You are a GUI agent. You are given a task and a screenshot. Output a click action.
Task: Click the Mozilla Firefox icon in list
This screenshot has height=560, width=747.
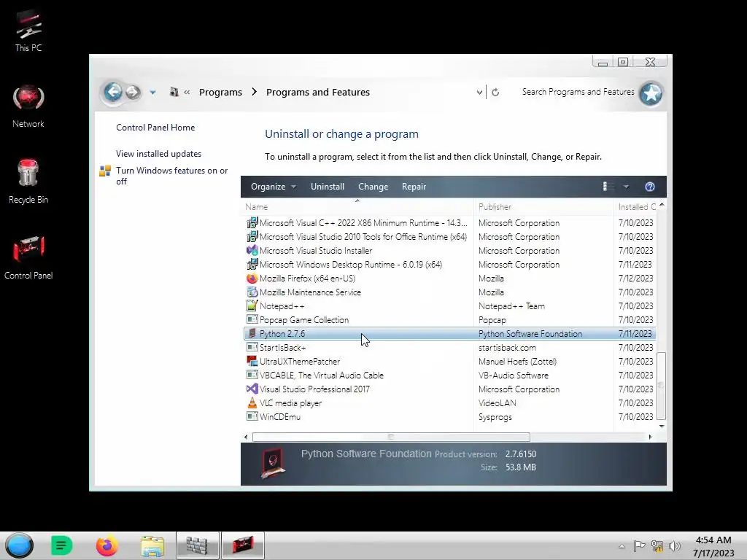252,278
